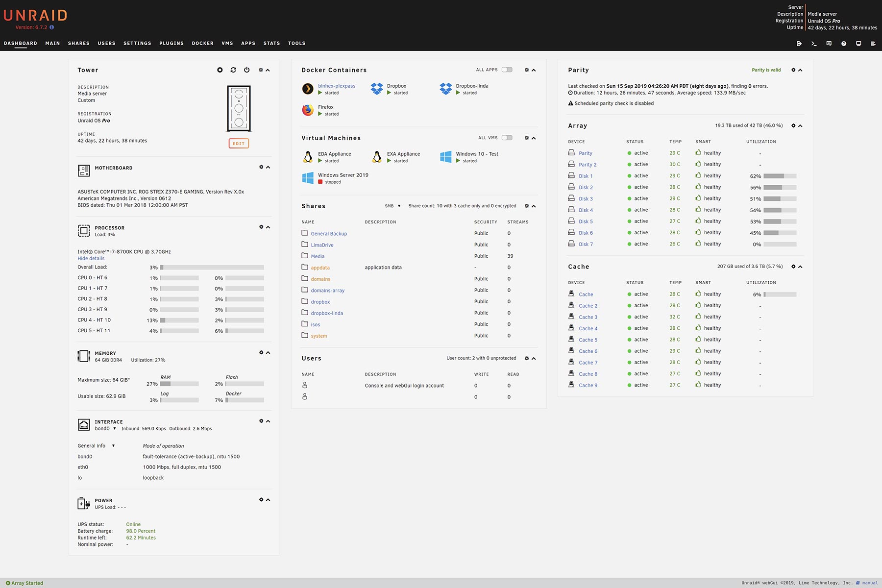
Task: Click the Tower stop array icon
Action: point(220,70)
